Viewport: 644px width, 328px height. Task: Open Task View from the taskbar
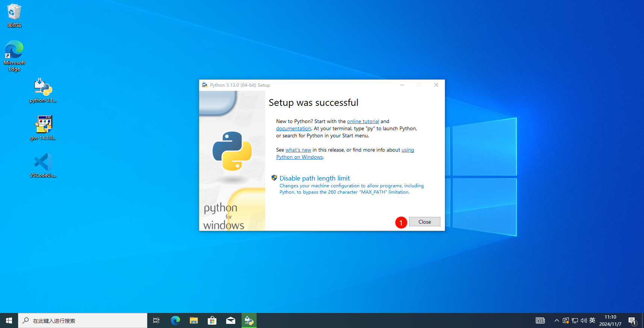[156, 320]
